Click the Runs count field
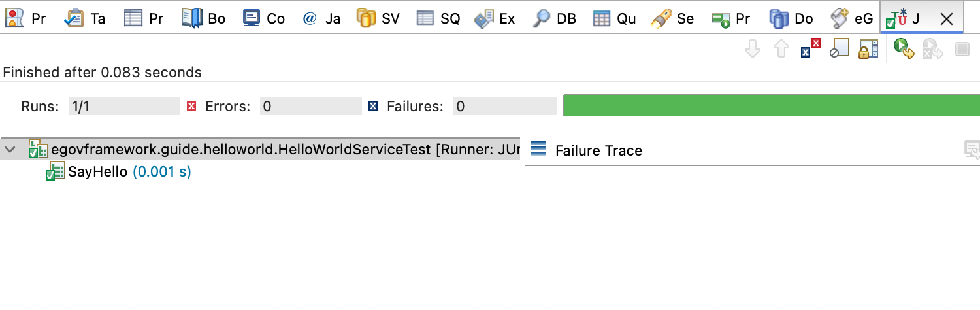The width and height of the screenshot is (980, 310). point(124,106)
